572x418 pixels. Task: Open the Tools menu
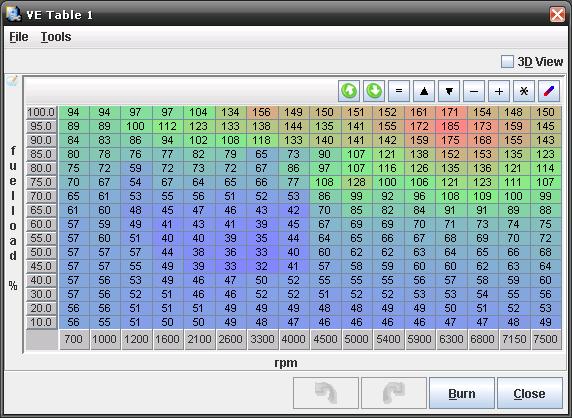56,37
